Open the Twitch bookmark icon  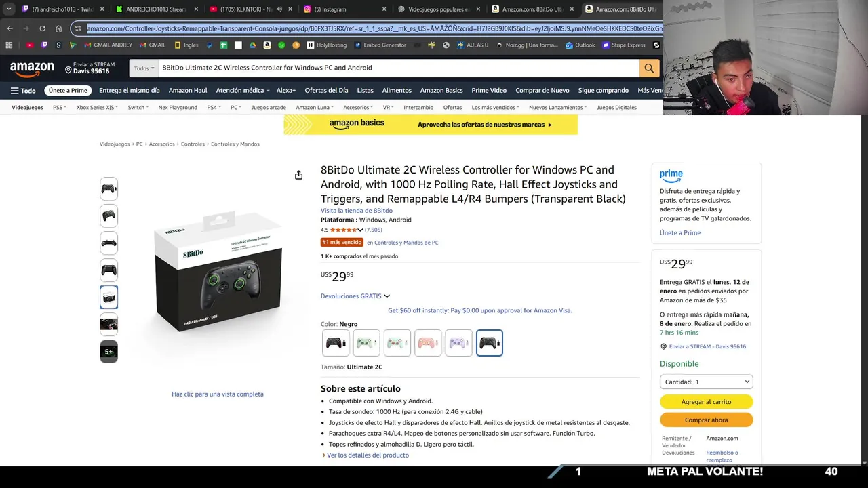coord(44,45)
